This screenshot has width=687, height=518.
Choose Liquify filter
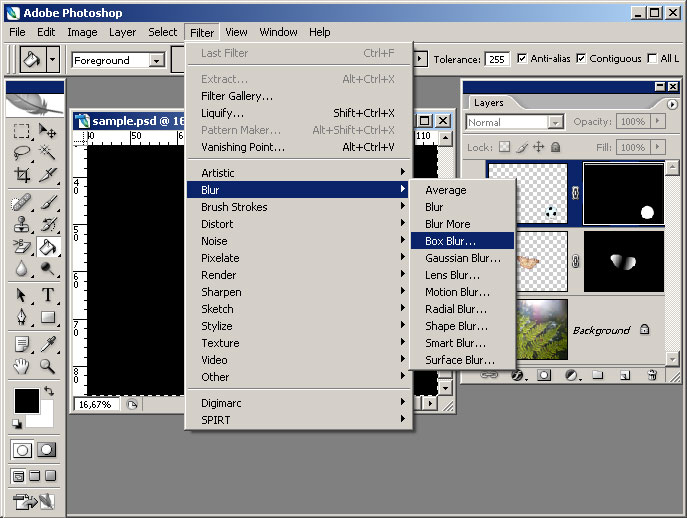click(x=300, y=113)
